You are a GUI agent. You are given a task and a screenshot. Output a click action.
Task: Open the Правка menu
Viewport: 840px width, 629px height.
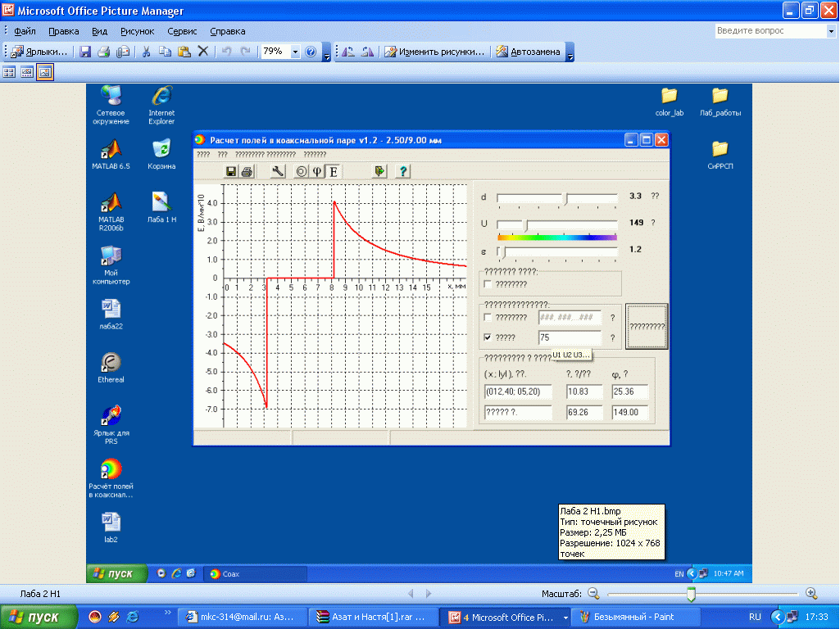63,31
